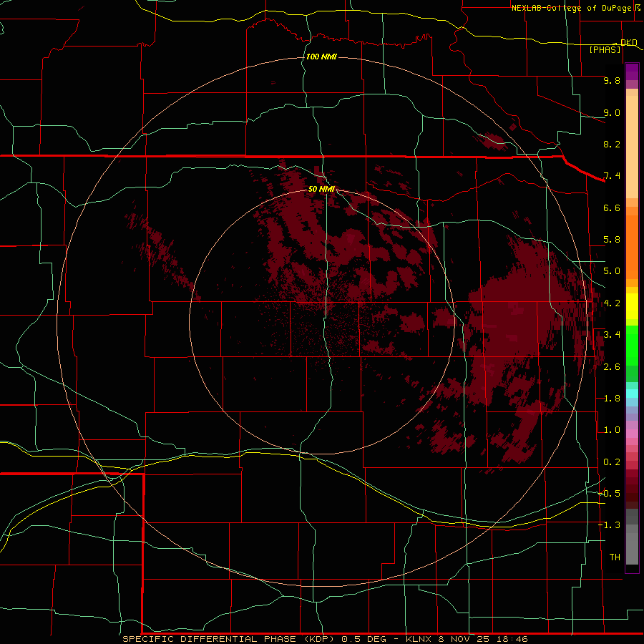
Task: Click the "8 NOV 25" date text
Action: [x=464, y=639]
